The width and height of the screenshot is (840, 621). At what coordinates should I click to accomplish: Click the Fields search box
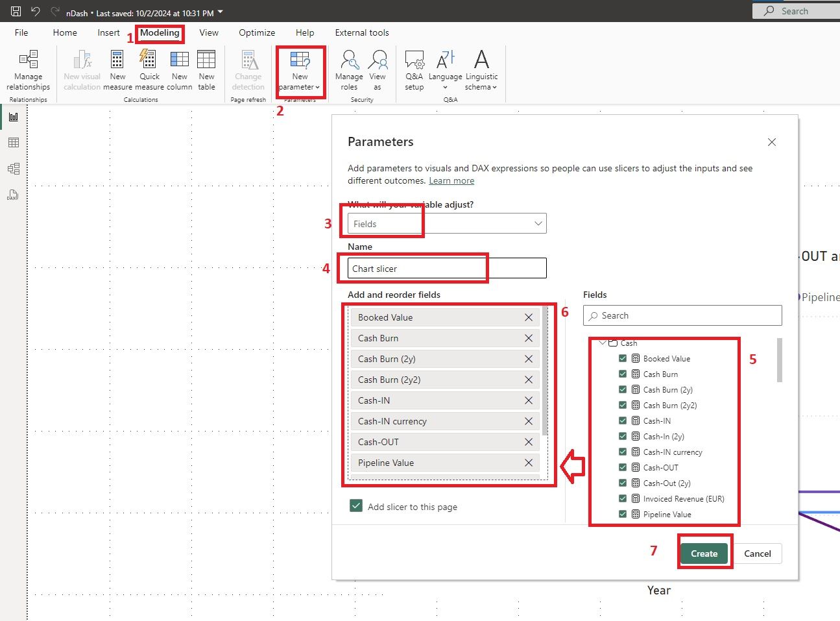pos(682,315)
